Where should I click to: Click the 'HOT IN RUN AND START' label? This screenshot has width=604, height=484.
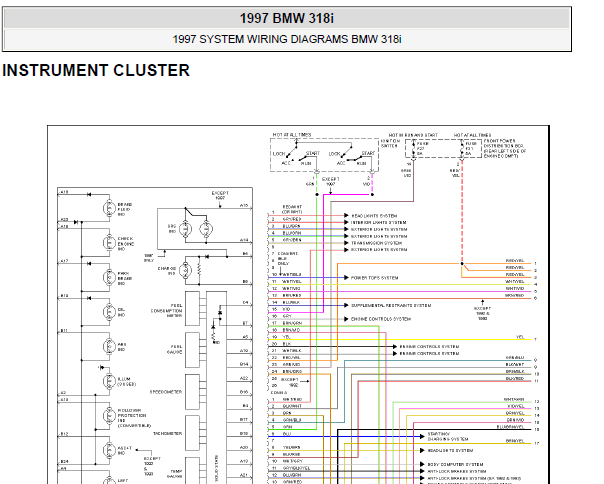point(413,135)
